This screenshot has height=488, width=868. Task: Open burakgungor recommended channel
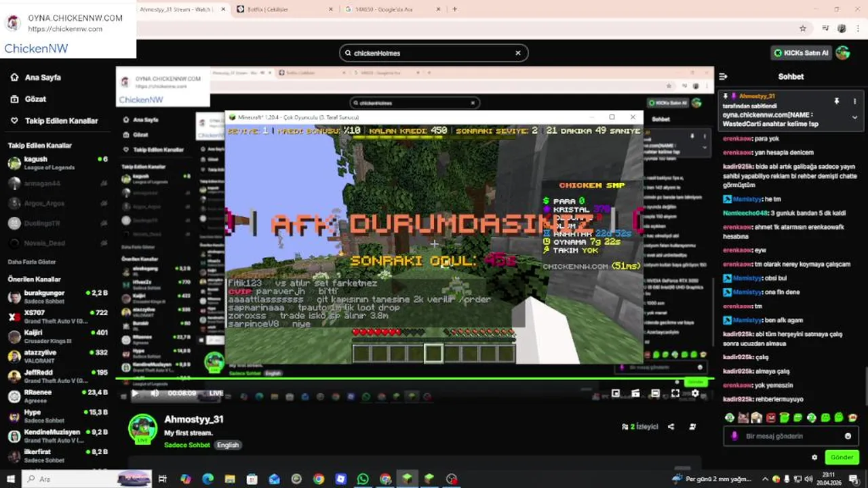[x=58, y=297]
